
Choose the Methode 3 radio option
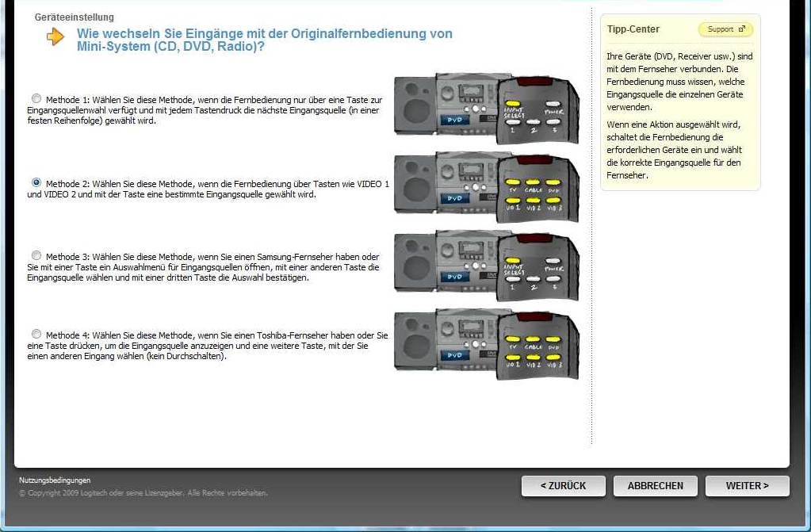click(36, 255)
